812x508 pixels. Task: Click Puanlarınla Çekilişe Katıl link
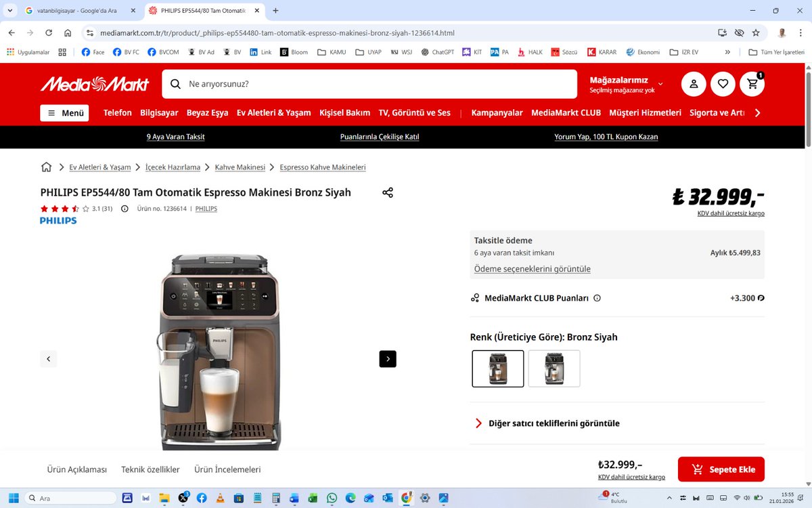point(380,137)
